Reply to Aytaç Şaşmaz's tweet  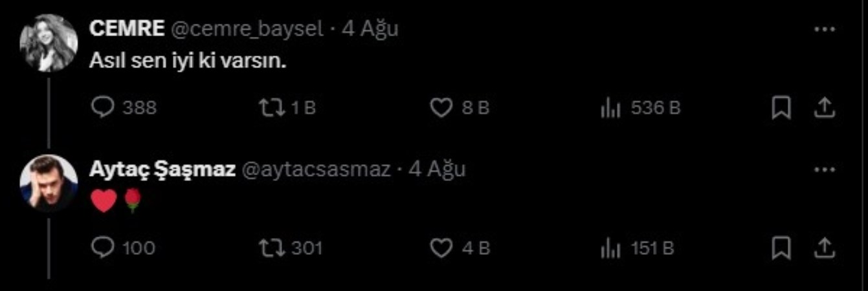[x=123, y=248]
